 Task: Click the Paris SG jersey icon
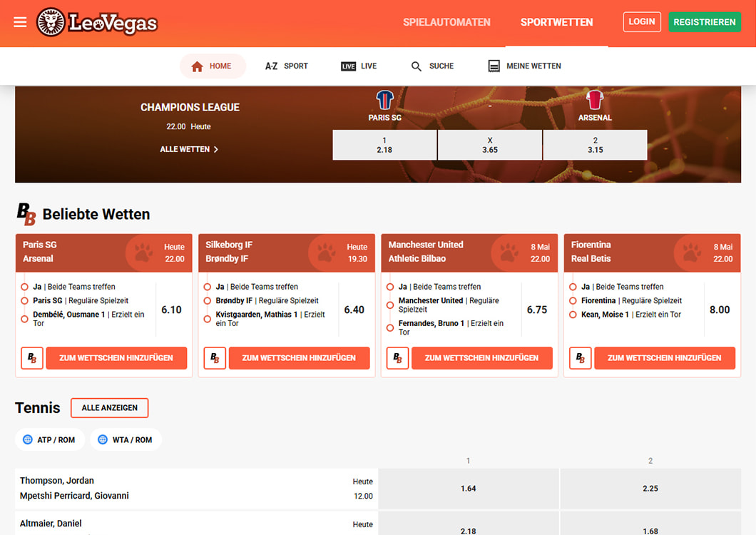[x=384, y=100]
